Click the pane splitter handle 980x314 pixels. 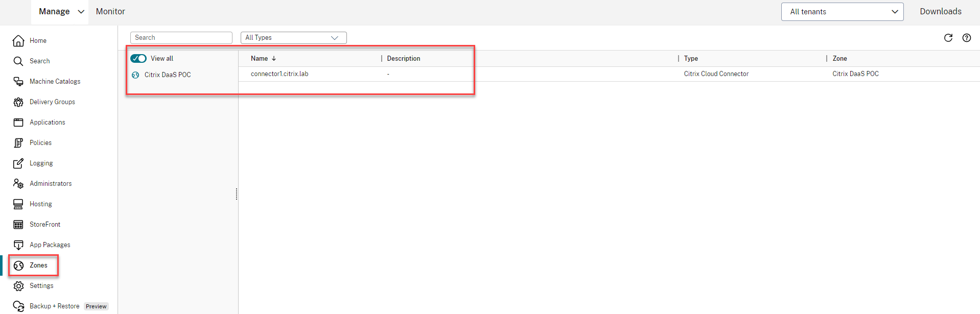pyautogui.click(x=237, y=194)
